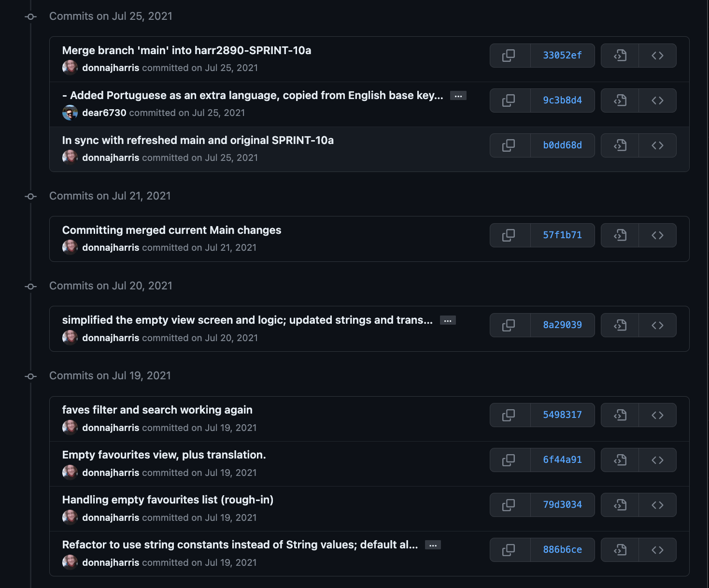This screenshot has height=588, width=709.
Task: Copy full SHA for commit 57f1b71
Action: [x=510, y=235]
